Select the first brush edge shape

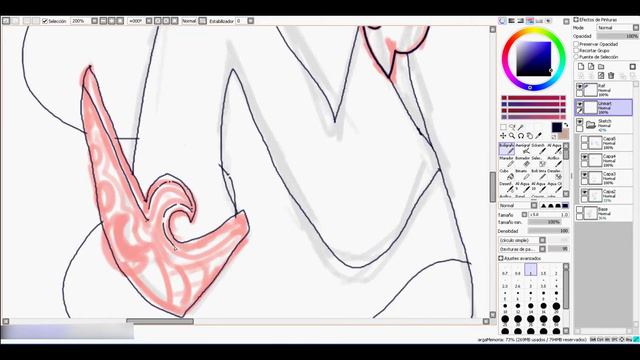click(x=543, y=205)
